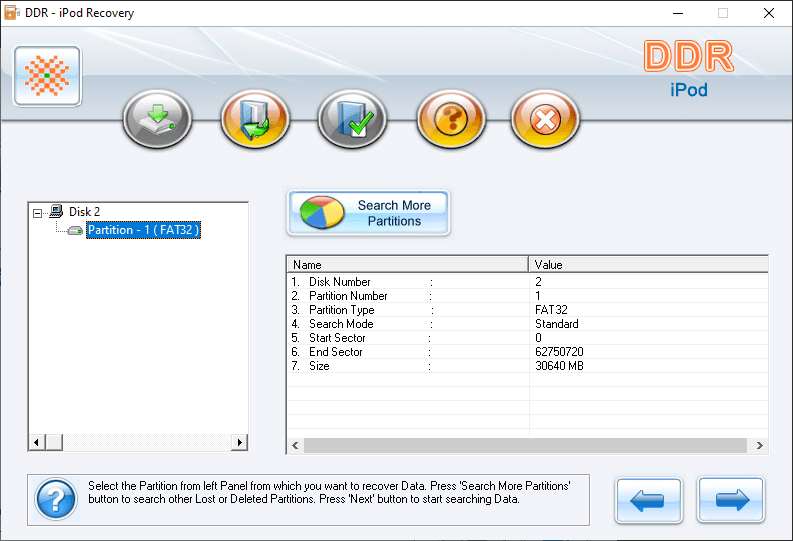The image size is (793, 541).
Task: Click the left tree panel scroll-left arrow
Action: click(36, 442)
